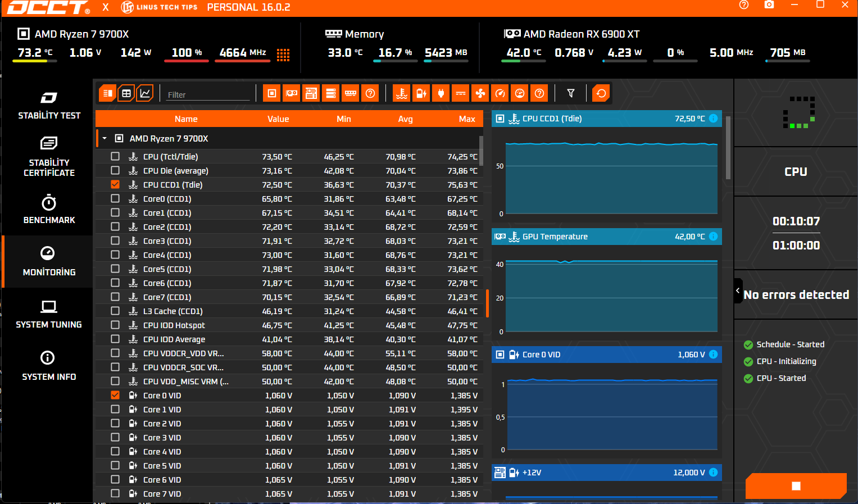The image size is (858, 504).
Task: Sort the table by the Name column
Action: click(x=186, y=119)
